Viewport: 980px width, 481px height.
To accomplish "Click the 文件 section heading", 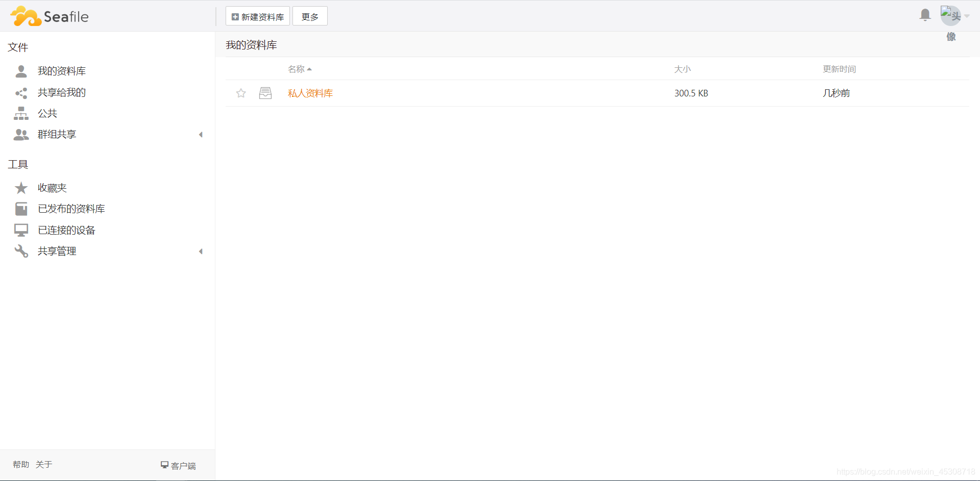I will 18,47.
